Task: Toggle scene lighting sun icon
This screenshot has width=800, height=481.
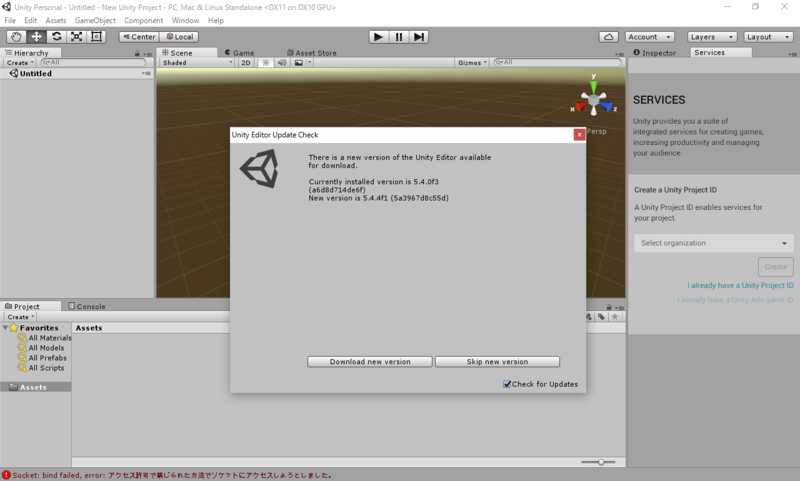Action: 265,62
